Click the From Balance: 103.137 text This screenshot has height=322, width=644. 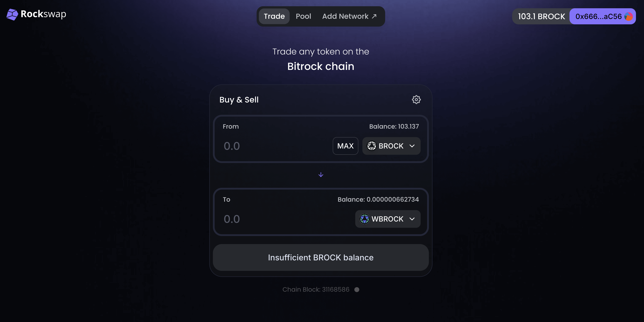tap(394, 126)
